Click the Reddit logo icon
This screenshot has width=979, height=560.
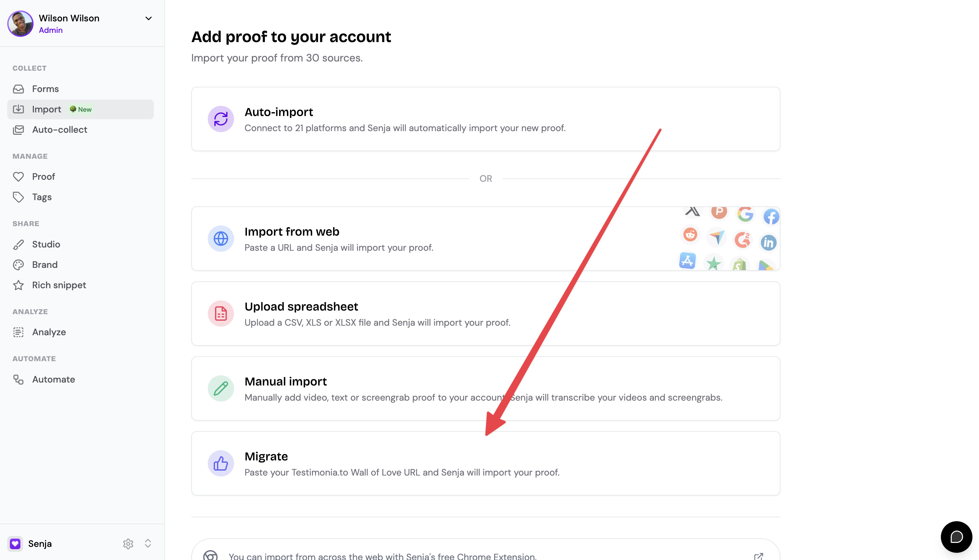tap(690, 235)
